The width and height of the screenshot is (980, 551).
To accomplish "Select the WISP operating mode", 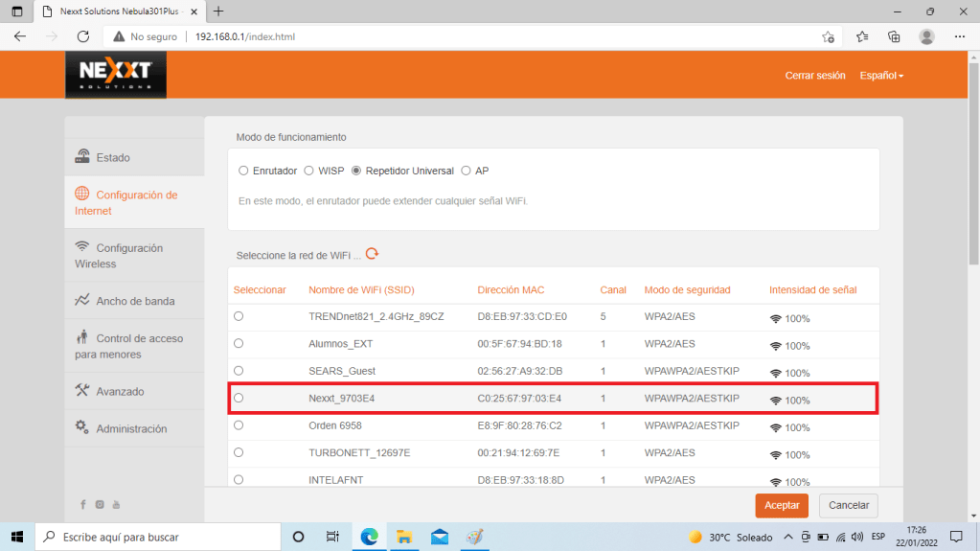I will click(x=308, y=171).
